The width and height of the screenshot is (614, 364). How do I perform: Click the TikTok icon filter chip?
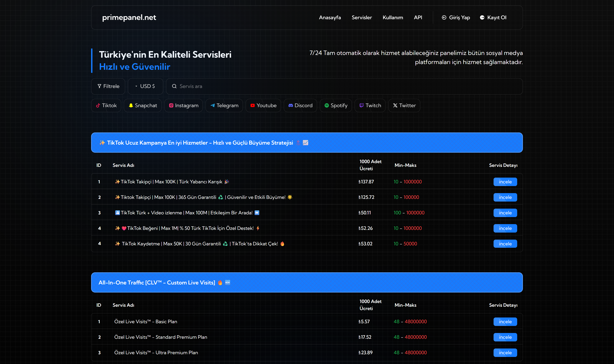106,105
